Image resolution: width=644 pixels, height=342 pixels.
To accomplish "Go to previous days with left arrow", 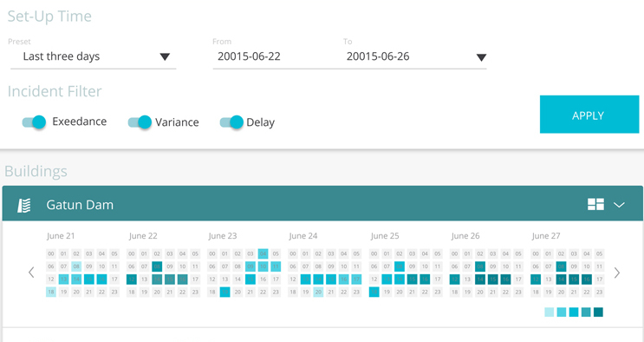I will coord(31,273).
